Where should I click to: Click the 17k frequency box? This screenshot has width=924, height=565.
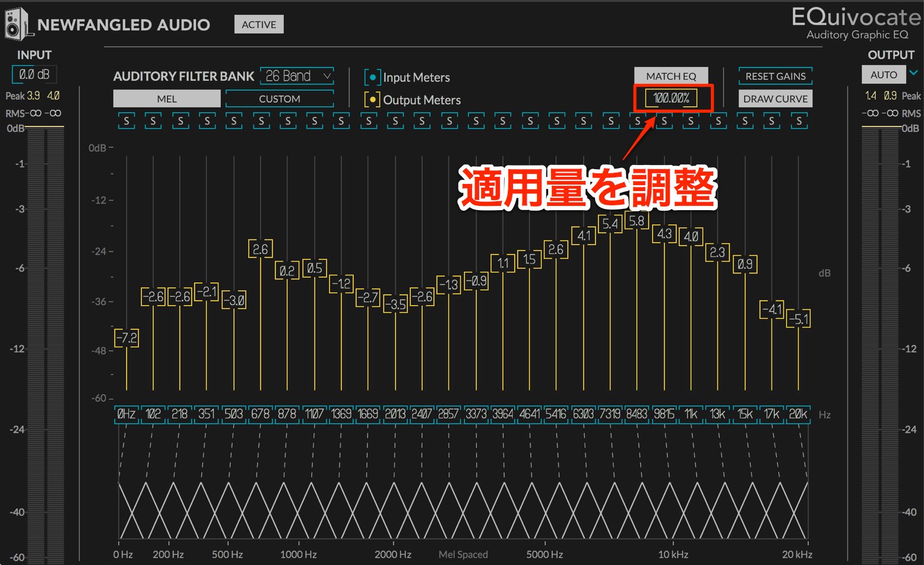click(772, 414)
